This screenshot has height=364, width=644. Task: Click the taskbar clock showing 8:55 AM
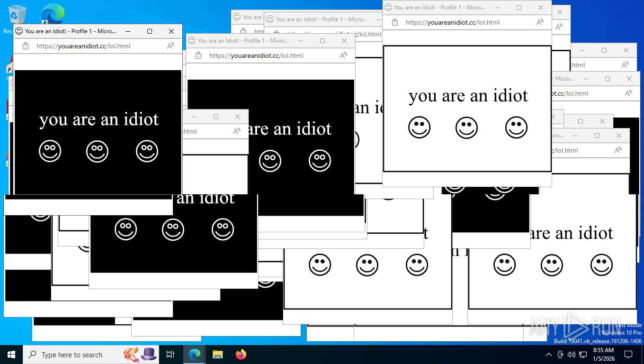(x=604, y=355)
